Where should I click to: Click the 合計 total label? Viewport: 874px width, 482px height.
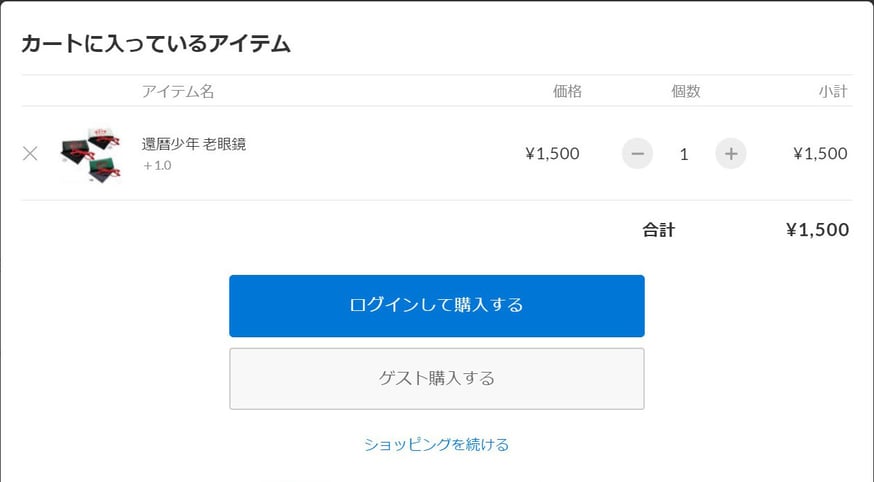point(659,230)
